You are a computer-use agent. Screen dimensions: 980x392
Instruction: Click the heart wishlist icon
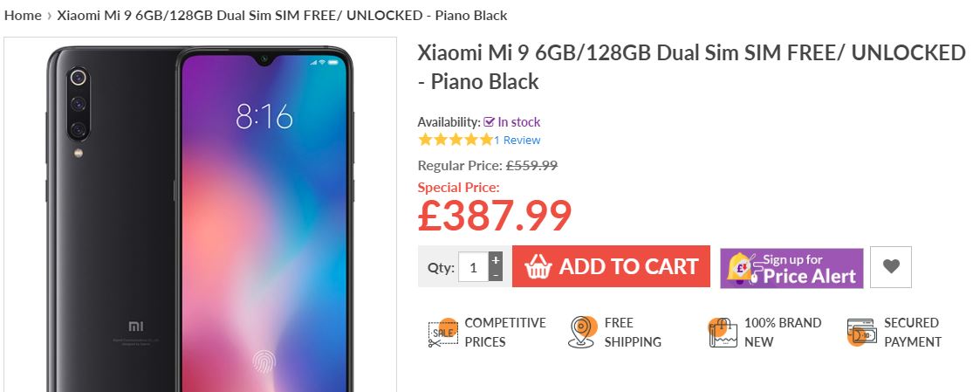click(891, 267)
